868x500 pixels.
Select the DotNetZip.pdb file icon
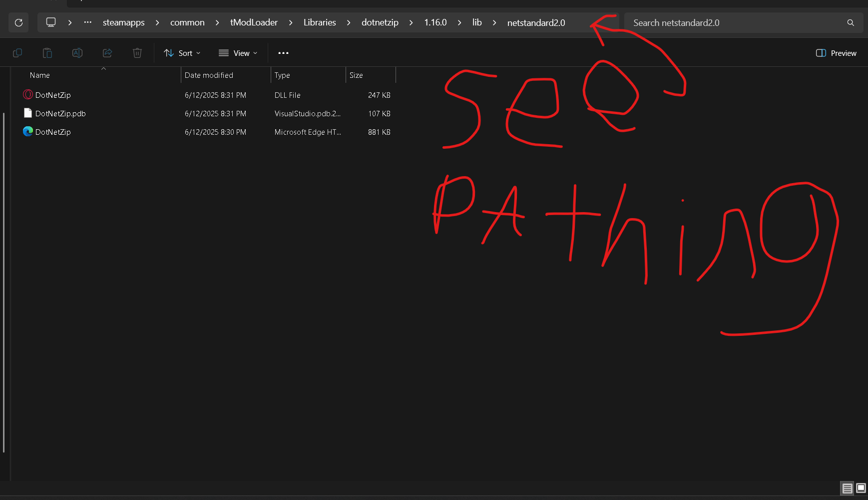pyautogui.click(x=28, y=113)
